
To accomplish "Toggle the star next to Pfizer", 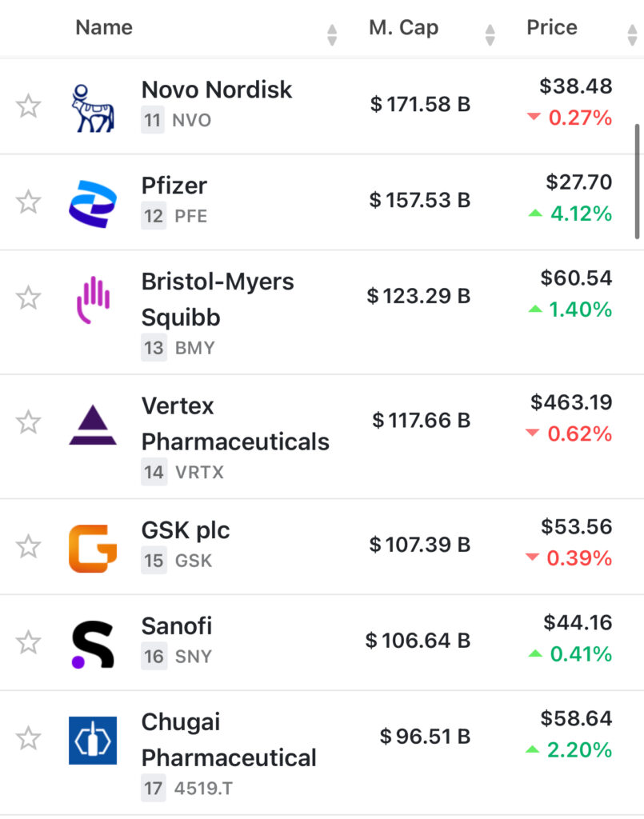I will tap(29, 202).
